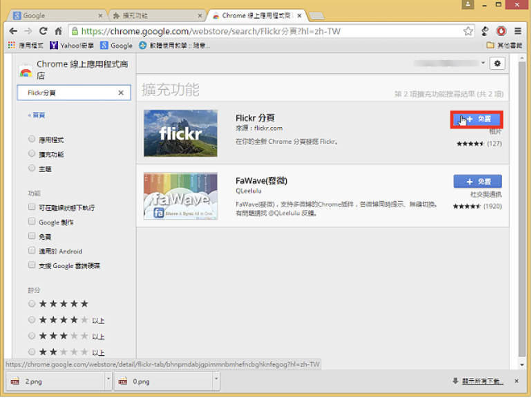Click the red Opera-style extension icon

501,31
